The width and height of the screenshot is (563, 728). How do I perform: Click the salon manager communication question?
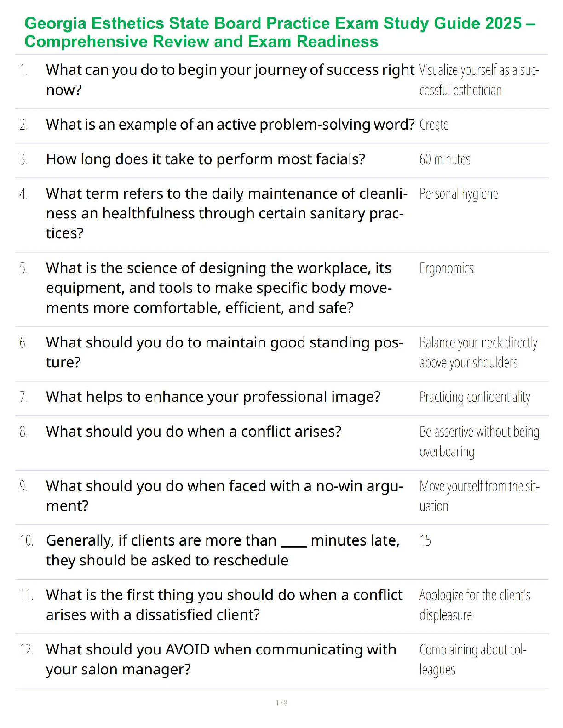coord(221,660)
